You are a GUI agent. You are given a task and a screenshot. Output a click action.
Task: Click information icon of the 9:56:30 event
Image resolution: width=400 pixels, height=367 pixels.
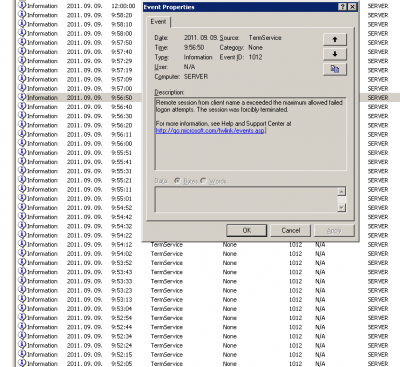[22, 115]
